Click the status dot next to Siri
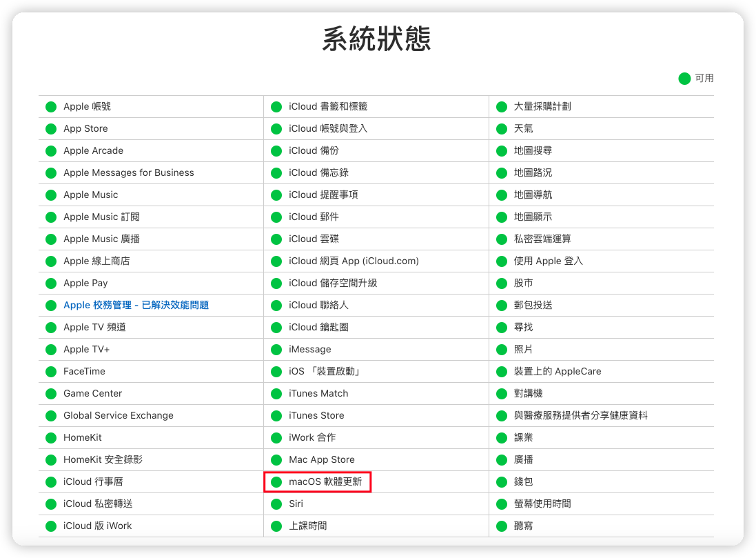 click(x=276, y=504)
